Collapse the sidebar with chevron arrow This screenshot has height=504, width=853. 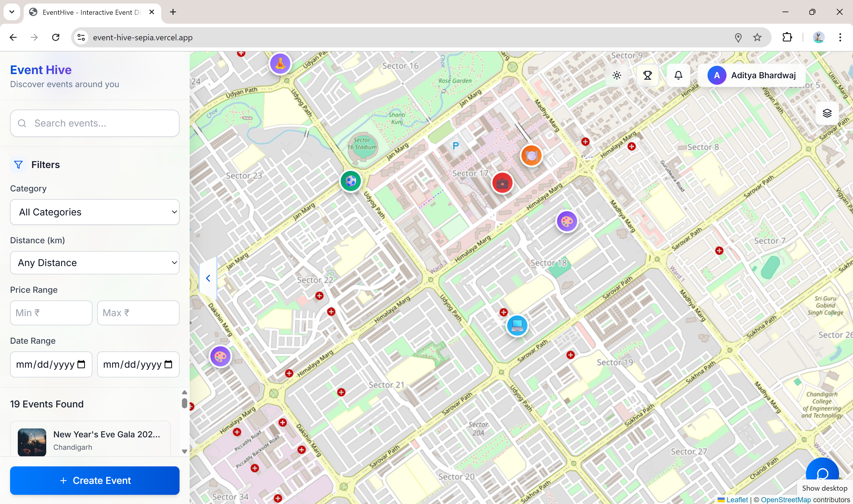coord(208,278)
